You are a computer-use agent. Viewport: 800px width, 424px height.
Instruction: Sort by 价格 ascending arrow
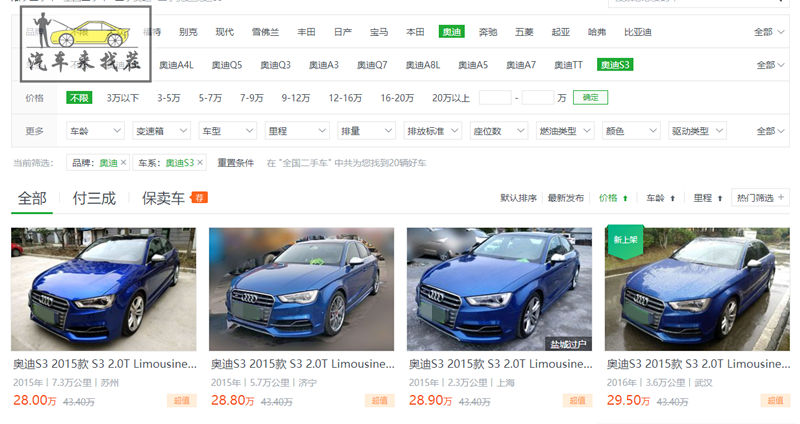click(x=626, y=198)
